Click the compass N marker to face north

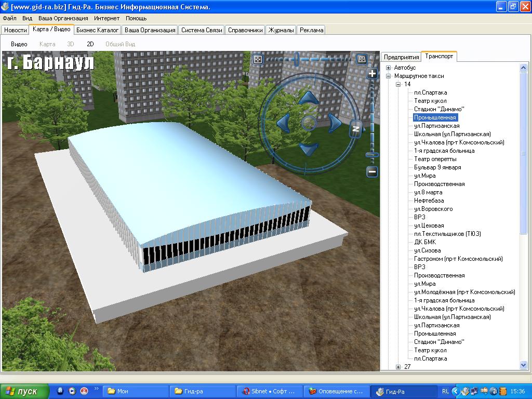[356, 128]
